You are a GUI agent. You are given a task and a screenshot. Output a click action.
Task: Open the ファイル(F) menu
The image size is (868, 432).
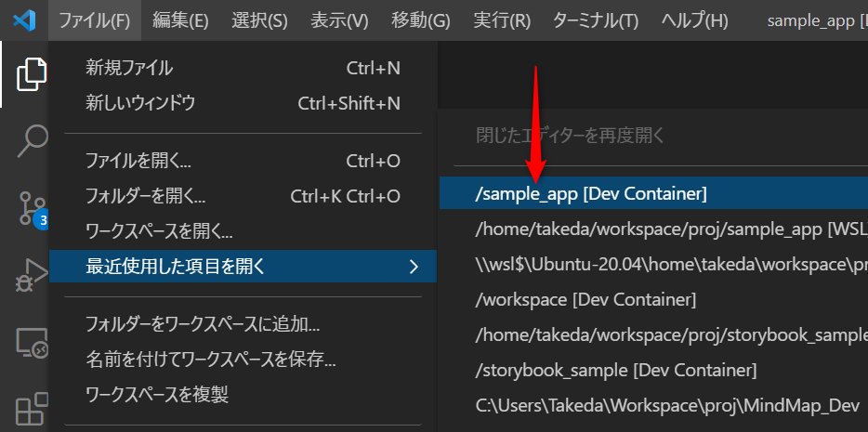tap(95, 21)
